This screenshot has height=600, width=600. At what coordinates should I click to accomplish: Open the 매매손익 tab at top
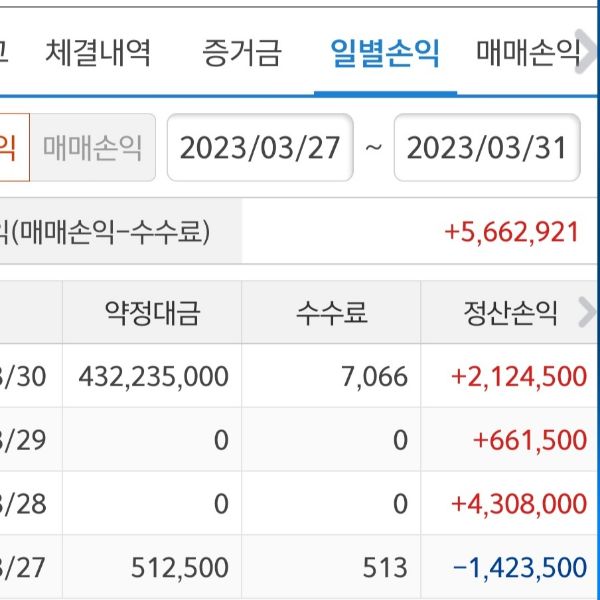click(x=527, y=52)
